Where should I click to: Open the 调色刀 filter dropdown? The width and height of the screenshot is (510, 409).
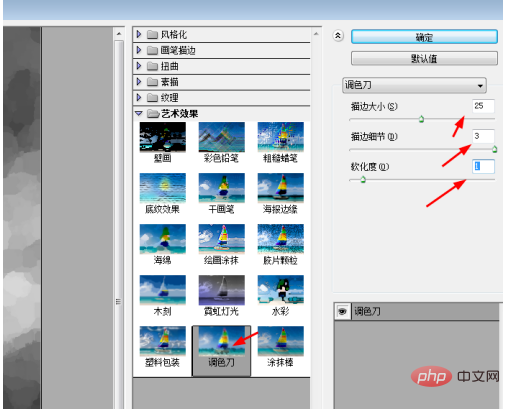(x=414, y=85)
